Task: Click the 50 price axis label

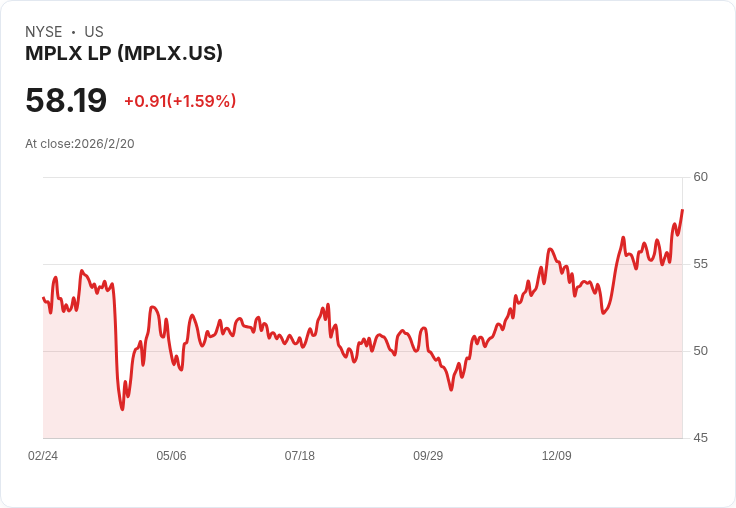Action: pyautogui.click(x=700, y=351)
